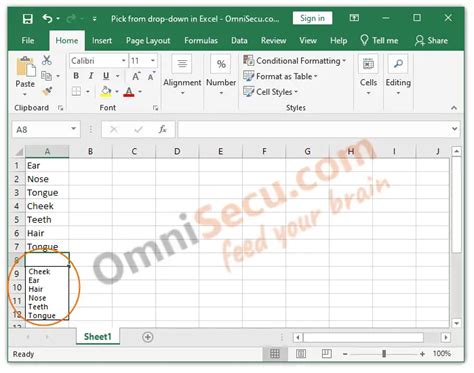Open the font size 11 dropdown
This screenshot has width=474, height=373.
click(x=153, y=61)
